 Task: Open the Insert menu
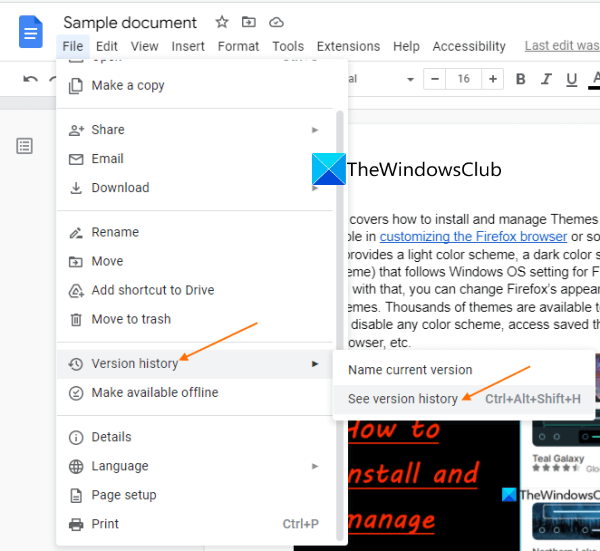[188, 46]
